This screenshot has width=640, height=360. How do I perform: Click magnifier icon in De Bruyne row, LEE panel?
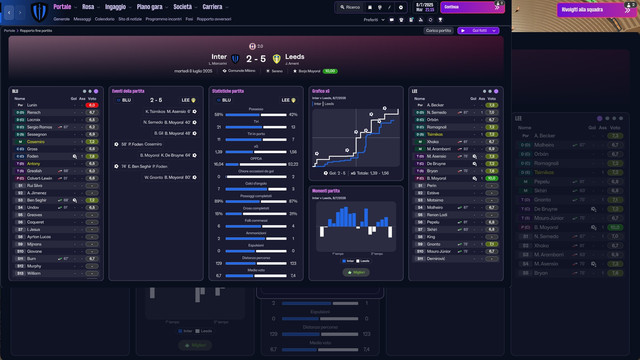pos(475,164)
